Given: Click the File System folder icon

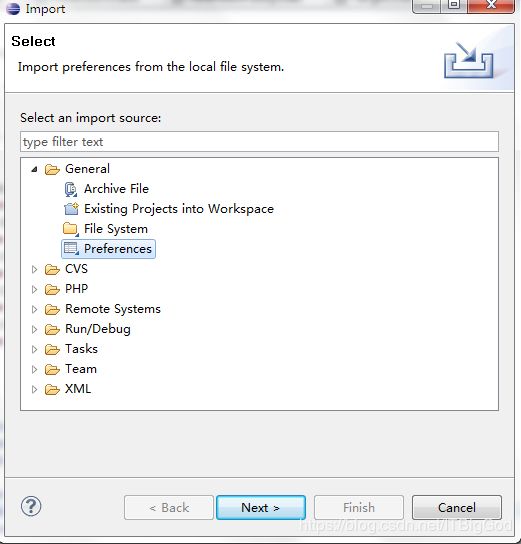Looking at the screenshot, I should pos(71,229).
